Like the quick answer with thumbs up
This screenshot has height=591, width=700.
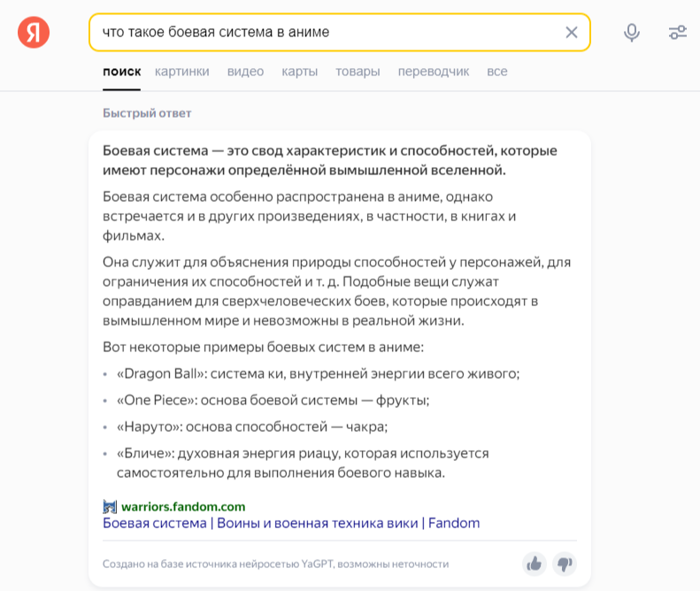(x=534, y=564)
